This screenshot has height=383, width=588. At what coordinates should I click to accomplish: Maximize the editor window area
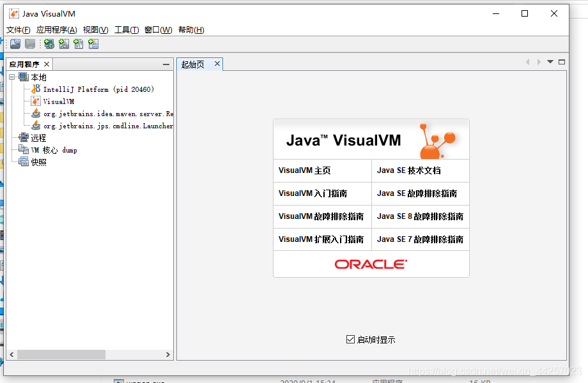562,62
